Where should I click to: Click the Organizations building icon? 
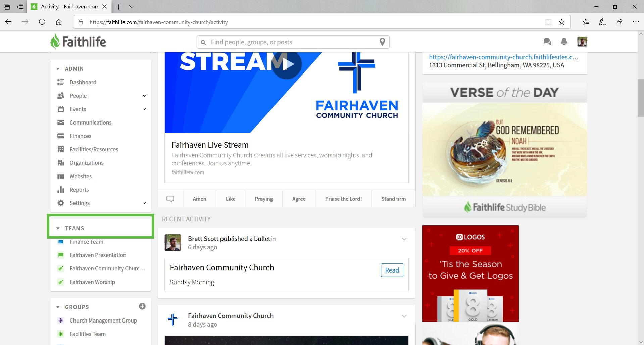coord(61,163)
